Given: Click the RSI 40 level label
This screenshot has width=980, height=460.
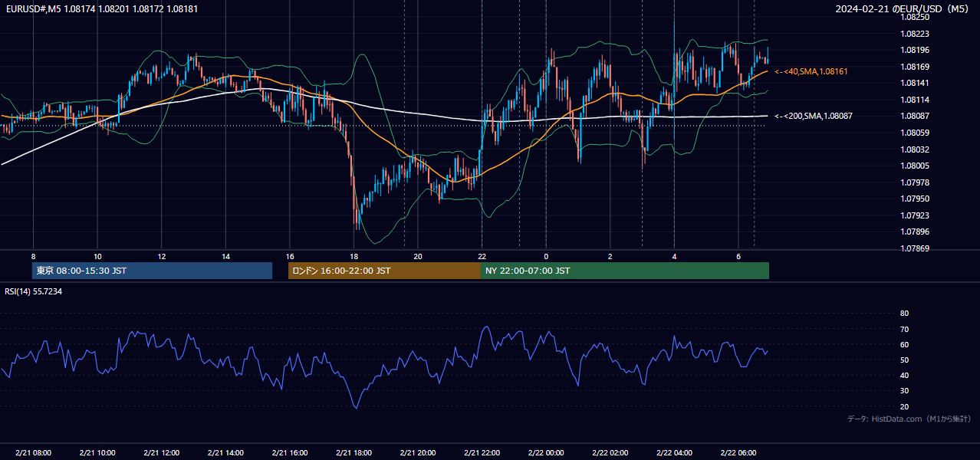Looking at the screenshot, I should 904,375.
